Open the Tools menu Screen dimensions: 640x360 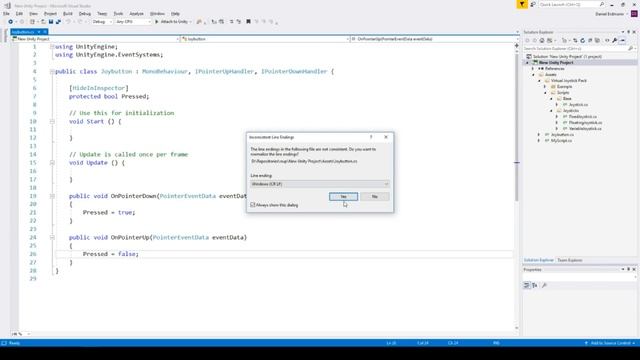(x=118, y=13)
